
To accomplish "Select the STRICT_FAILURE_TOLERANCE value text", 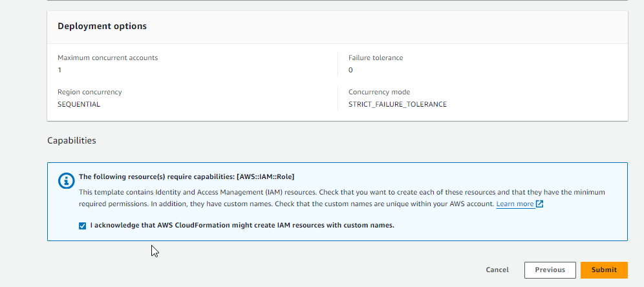I will pyautogui.click(x=397, y=104).
